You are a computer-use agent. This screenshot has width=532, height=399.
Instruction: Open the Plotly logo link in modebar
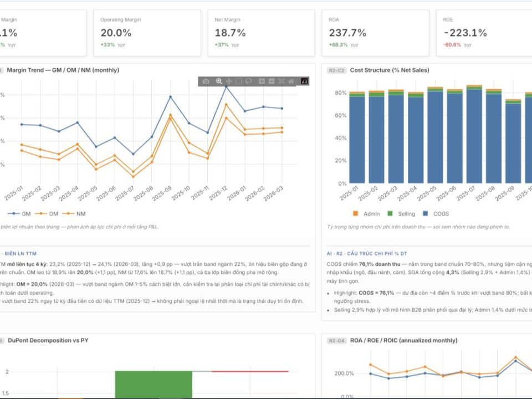(x=304, y=81)
